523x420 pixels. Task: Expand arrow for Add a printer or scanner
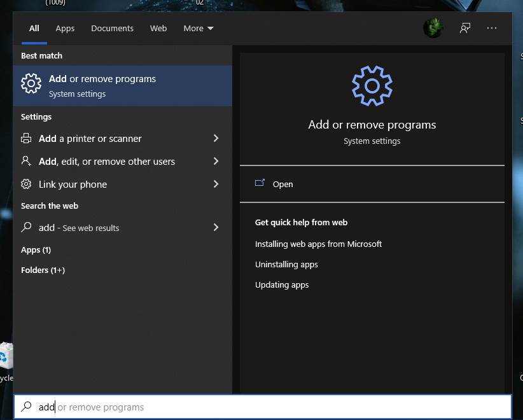point(216,139)
